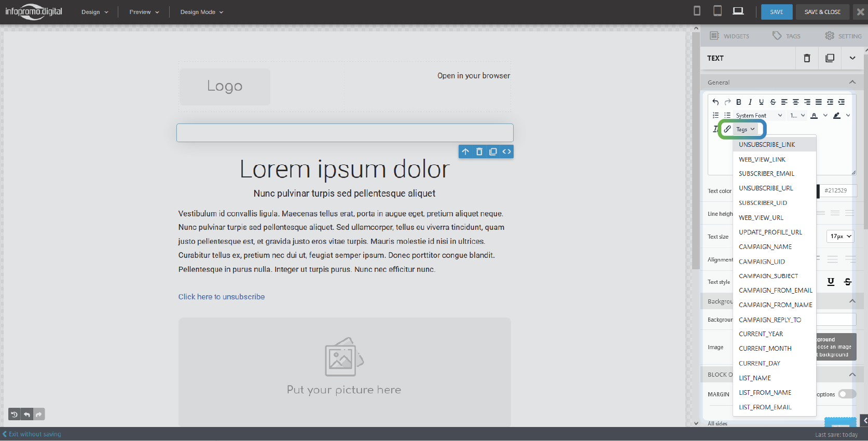Image resolution: width=868 pixels, height=441 pixels.
Task: Click the Logo placeholder image
Action: pyautogui.click(x=225, y=87)
